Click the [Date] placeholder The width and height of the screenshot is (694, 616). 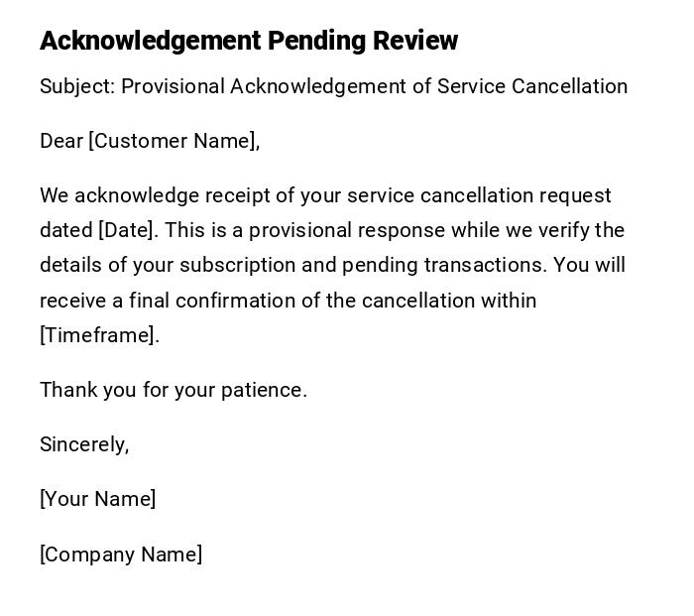click(x=127, y=230)
